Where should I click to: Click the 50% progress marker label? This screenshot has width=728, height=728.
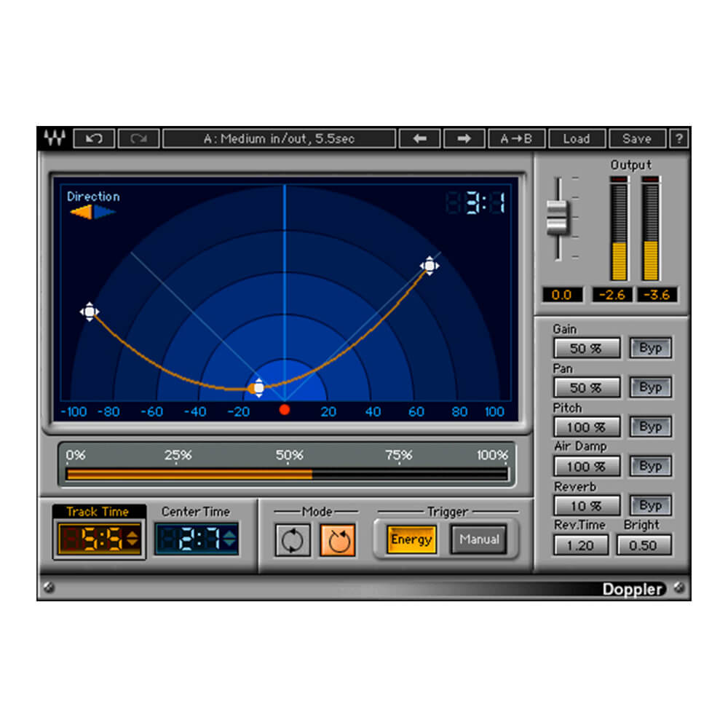pos(289,455)
